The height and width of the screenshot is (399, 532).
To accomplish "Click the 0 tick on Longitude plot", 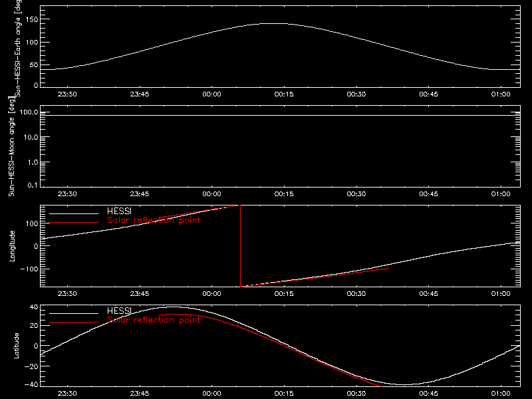I will 36,246.
